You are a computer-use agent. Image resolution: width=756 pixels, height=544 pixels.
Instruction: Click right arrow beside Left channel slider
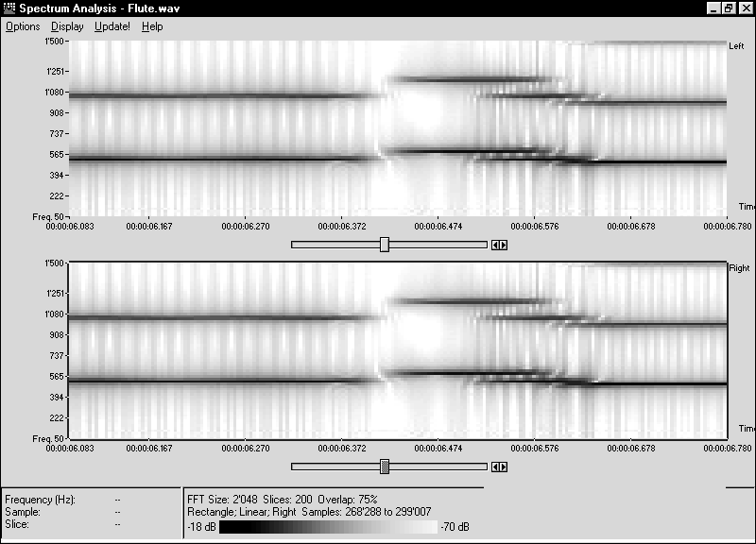[504, 245]
